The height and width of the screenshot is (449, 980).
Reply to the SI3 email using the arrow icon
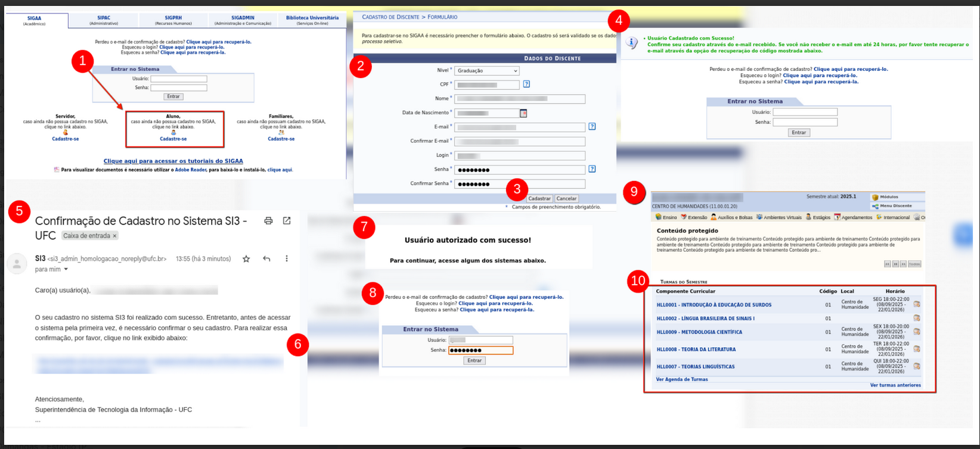tap(266, 259)
